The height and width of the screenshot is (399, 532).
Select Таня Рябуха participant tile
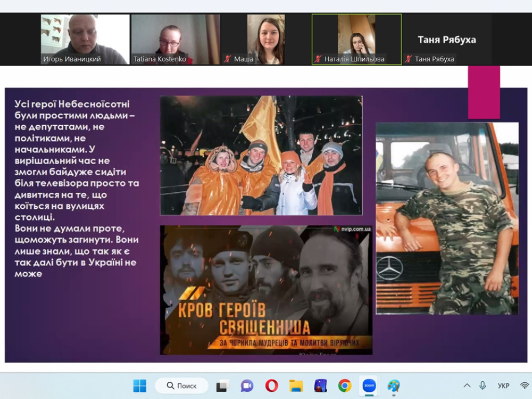[x=447, y=39]
